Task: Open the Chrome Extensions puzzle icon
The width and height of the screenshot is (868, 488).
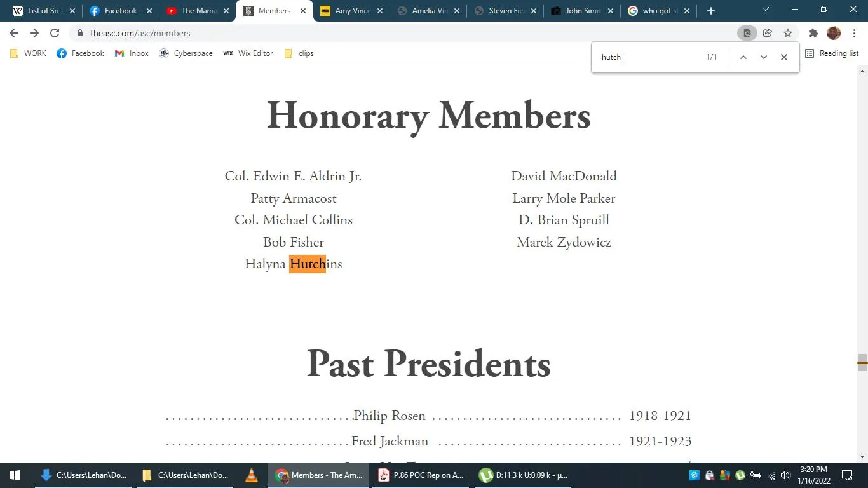Action: coord(813,33)
